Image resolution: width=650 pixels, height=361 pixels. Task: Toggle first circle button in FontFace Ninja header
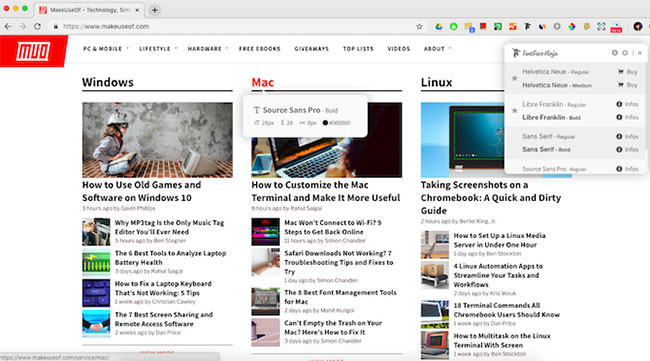point(614,53)
